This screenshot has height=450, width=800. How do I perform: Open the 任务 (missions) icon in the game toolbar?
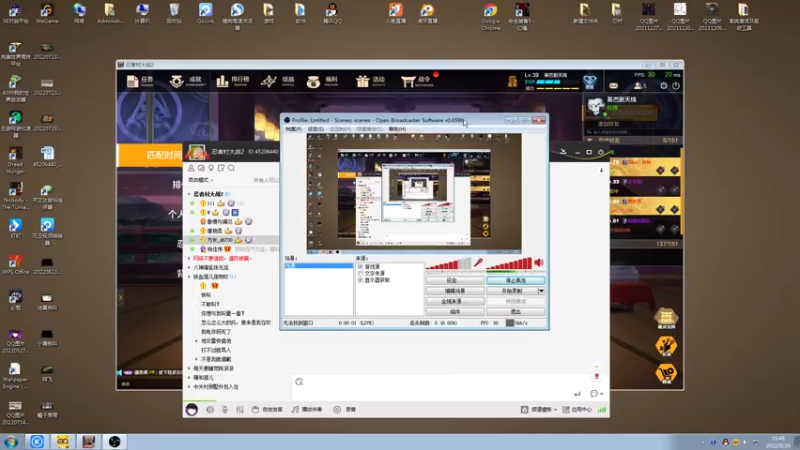click(x=132, y=81)
